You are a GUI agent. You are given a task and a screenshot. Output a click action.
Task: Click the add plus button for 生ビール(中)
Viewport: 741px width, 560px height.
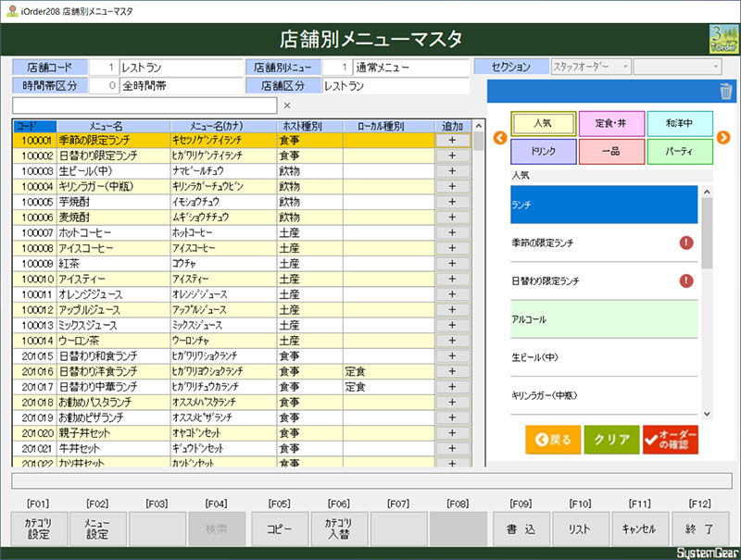(452, 171)
